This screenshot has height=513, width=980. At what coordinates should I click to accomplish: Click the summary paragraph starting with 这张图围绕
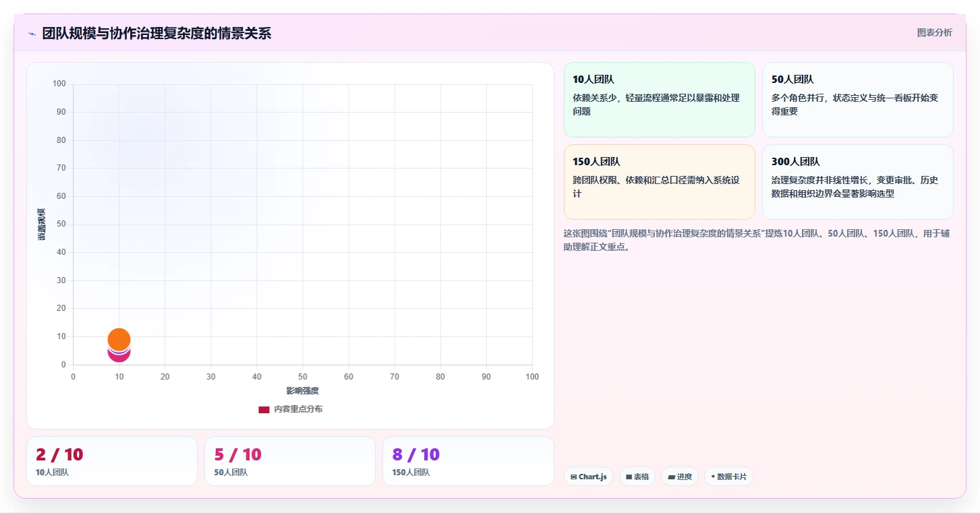tap(756, 240)
